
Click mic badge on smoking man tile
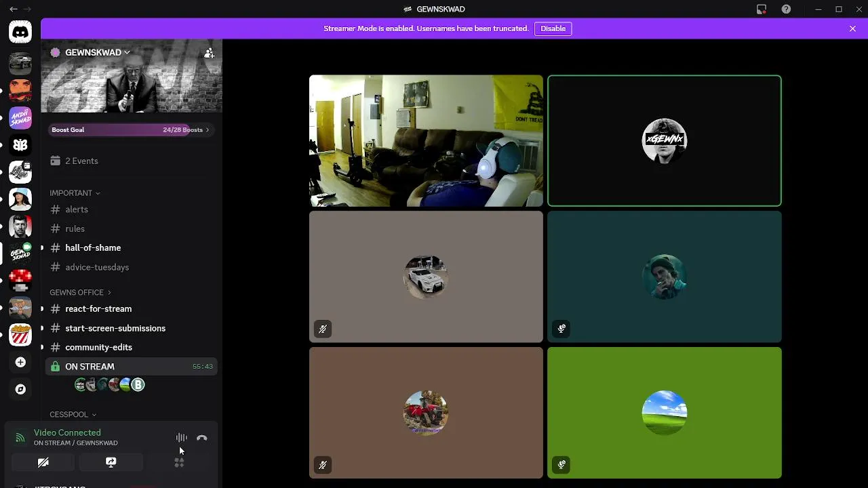coord(561,329)
